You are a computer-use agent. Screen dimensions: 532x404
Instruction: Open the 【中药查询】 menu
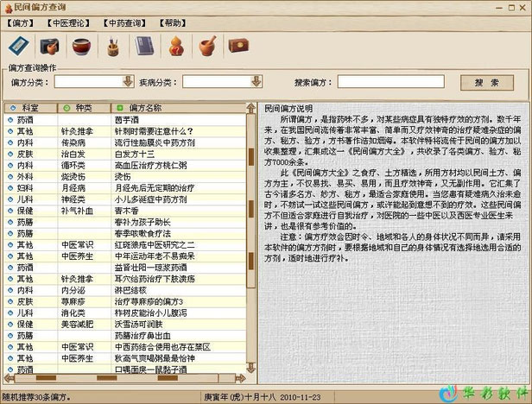pos(124,23)
